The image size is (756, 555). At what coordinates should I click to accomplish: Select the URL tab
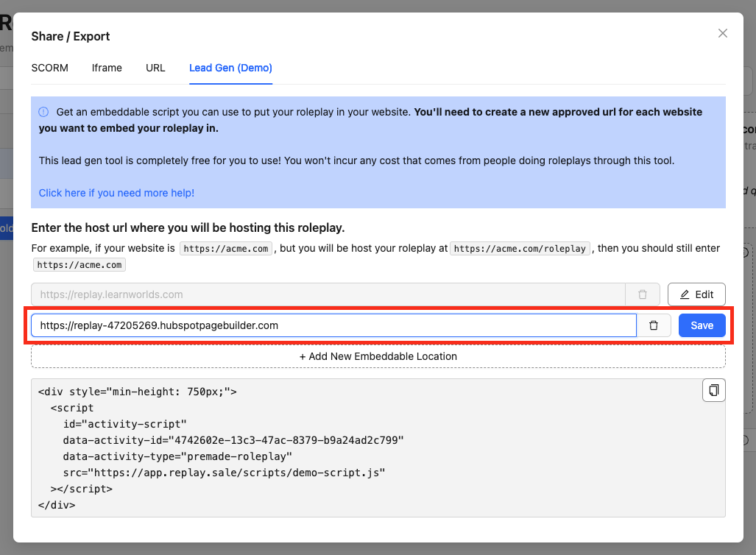point(155,68)
